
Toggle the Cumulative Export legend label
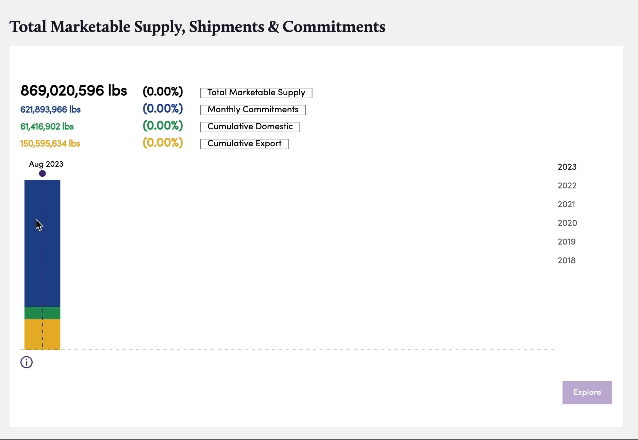244,144
